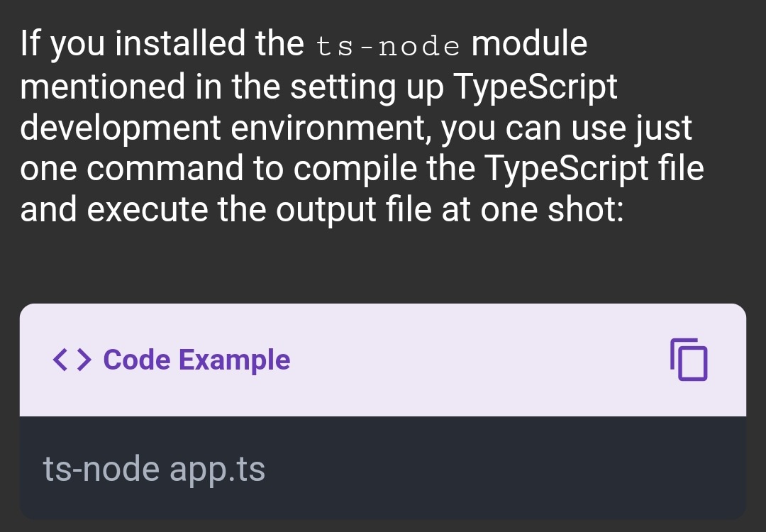Viewport: 766px width, 532px height.
Task: Click the angle brackets code icon
Action: coord(72,360)
